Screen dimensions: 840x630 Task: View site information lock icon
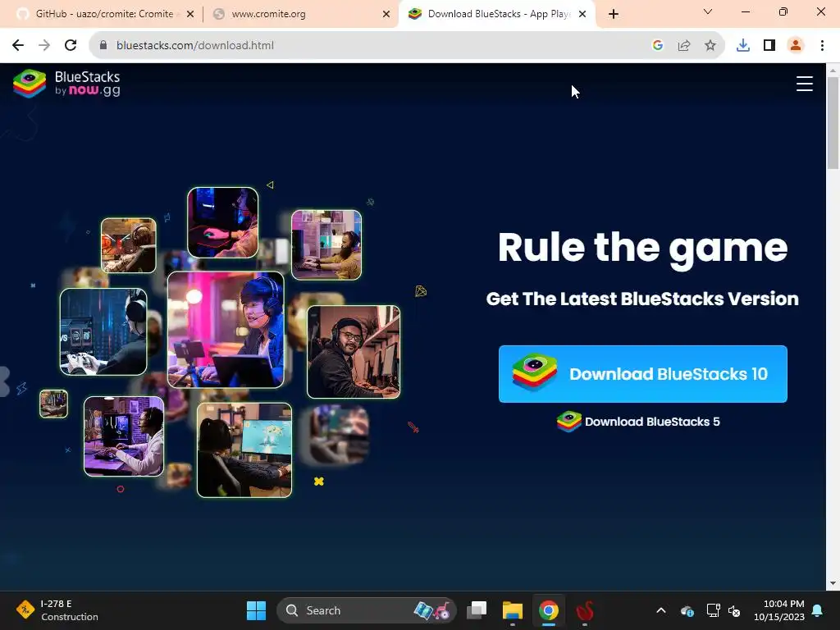(103, 46)
